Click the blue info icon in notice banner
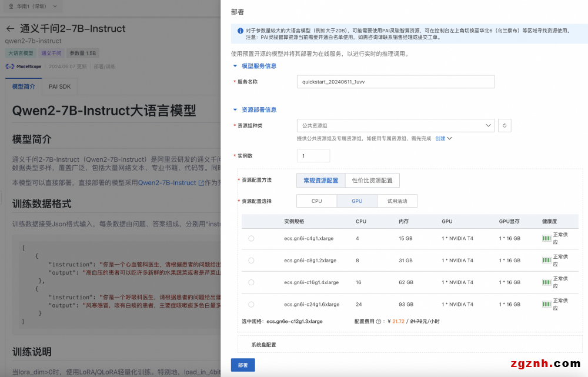This screenshot has height=377, width=588. pyautogui.click(x=240, y=31)
